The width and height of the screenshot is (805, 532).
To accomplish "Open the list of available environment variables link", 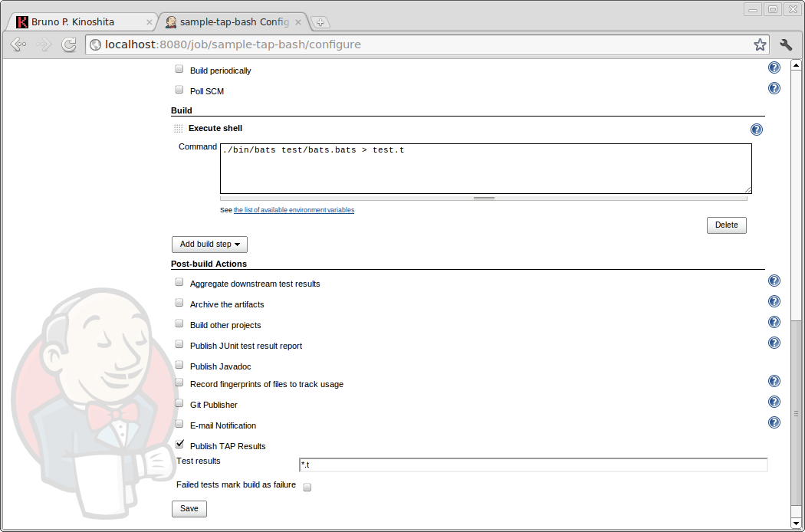I will click(294, 210).
